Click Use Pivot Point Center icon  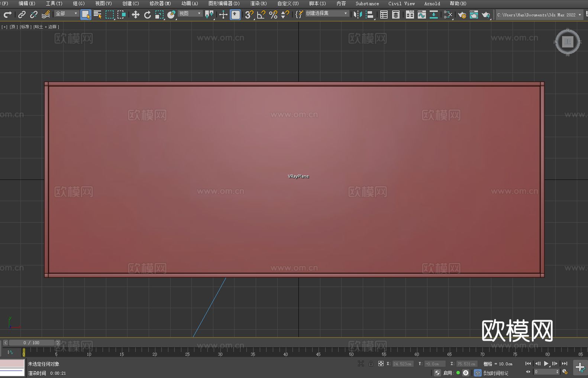point(209,14)
